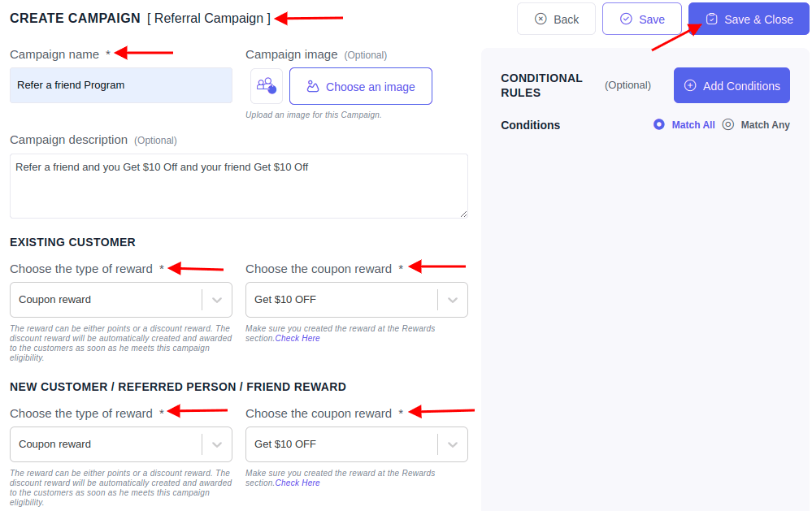Image resolution: width=812 pixels, height=511 pixels.
Task: Click the Campaign name input field
Action: tap(120, 84)
